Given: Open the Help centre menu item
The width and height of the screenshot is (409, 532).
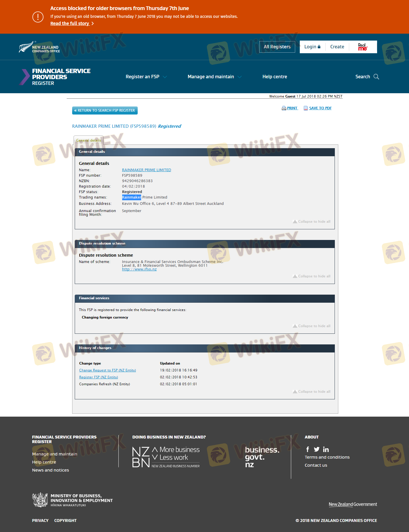Looking at the screenshot, I should tap(274, 77).
